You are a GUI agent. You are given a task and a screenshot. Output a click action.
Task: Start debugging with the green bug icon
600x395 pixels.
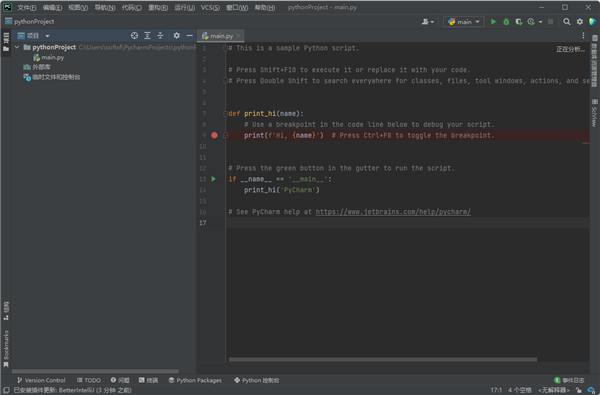pyautogui.click(x=506, y=22)
